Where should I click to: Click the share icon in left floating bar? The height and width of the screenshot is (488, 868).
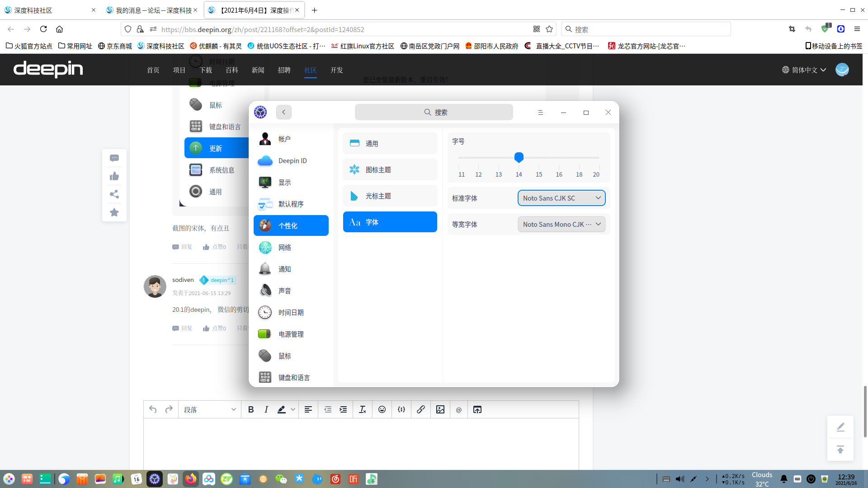coord(114,194)
